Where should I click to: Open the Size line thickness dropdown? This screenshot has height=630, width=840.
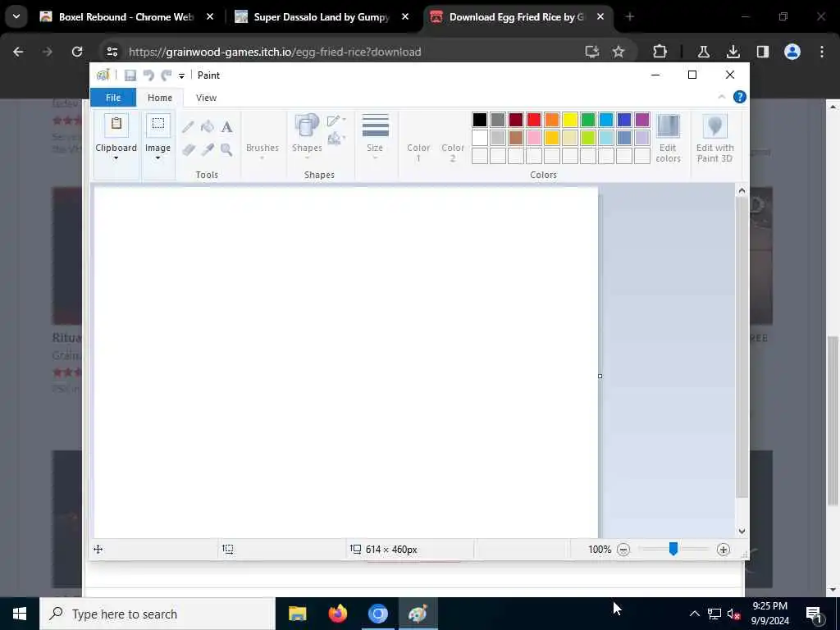(375, 138)
